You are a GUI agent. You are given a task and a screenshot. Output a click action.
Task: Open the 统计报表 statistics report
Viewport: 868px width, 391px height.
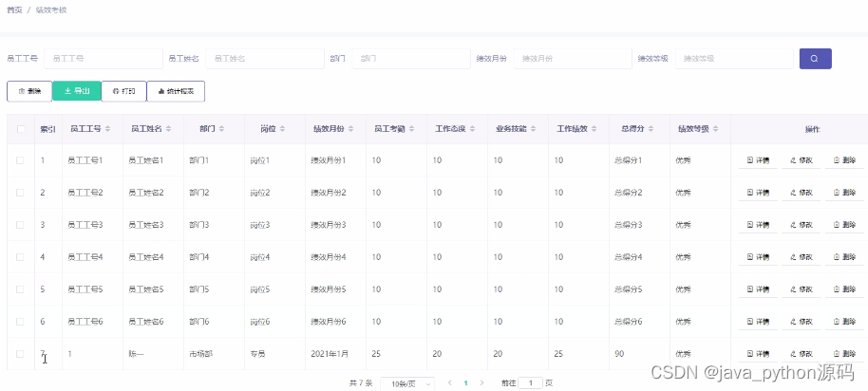pyautogui.click(x=176, y=91)
